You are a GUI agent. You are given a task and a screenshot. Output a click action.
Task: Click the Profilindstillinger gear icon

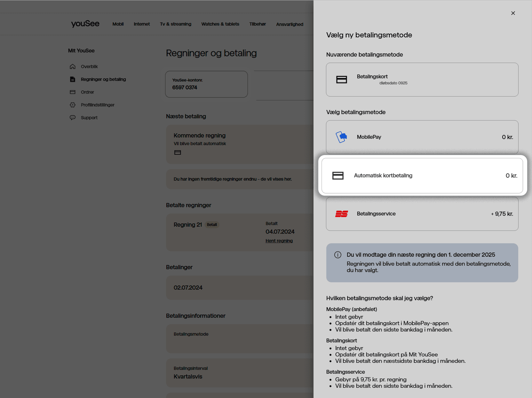[73, 105]
